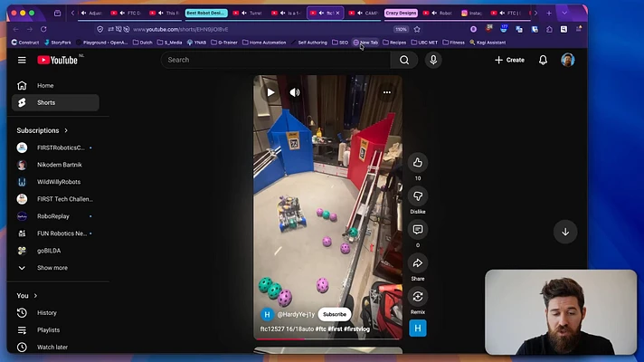Open the FUN Robotics Ne... subscription
This screenshot has height=362, width=644.
click(55, 233)
